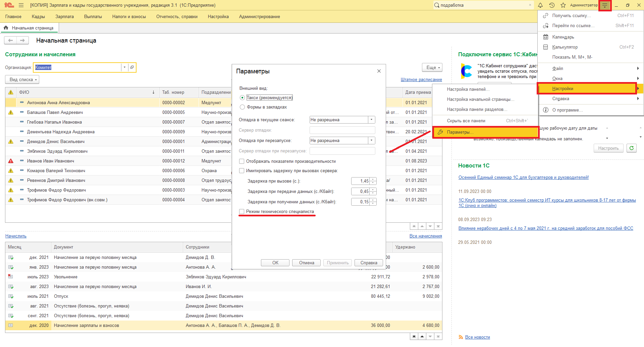Image resolution: width=644 pixels, height=347 pixels.
Task: Click the 1C logo in the title bar
Action: [x=9, y=5]
